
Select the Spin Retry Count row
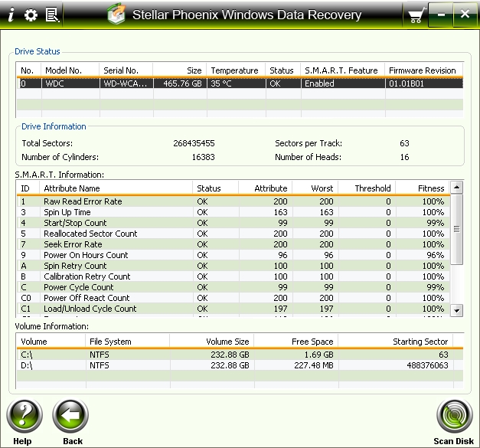pyautogui.click(x=233, y=266)
